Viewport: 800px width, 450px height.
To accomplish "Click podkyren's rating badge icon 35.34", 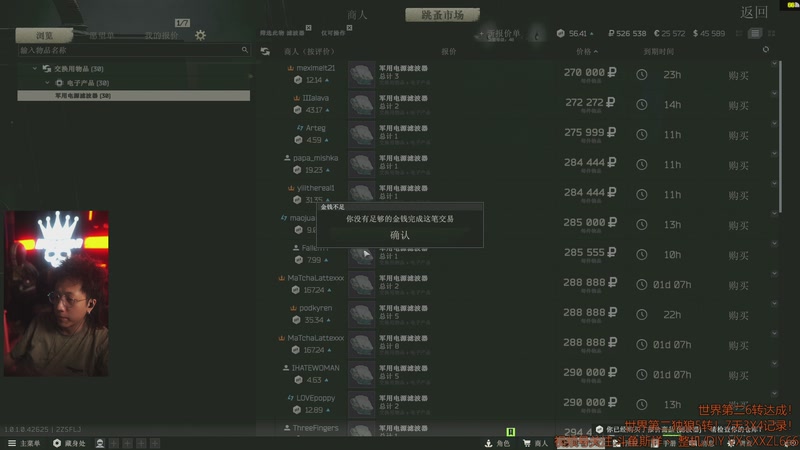I will [296, 320].
